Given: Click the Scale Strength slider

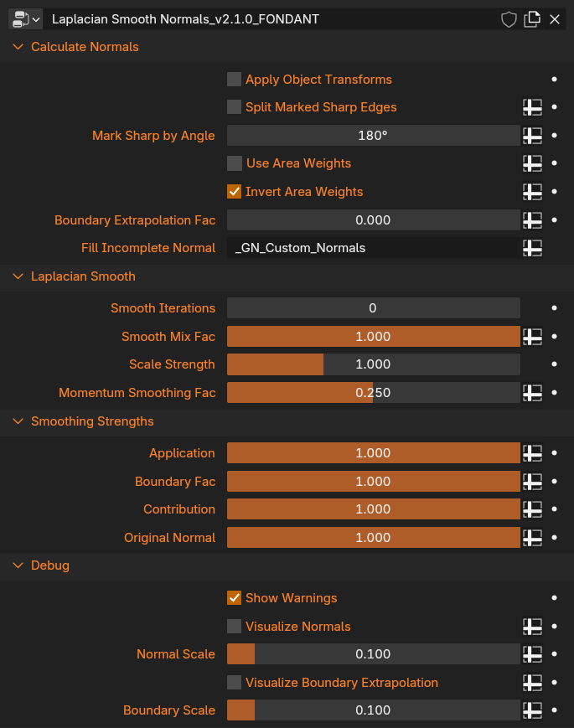Looking at the screenshot, I should click(374, 364).
